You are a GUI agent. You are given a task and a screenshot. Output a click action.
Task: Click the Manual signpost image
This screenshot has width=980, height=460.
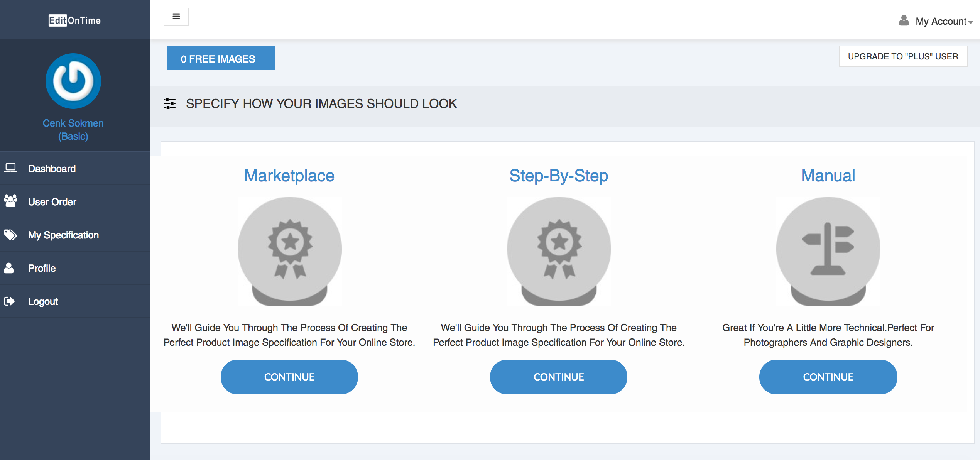pos(828,251)
